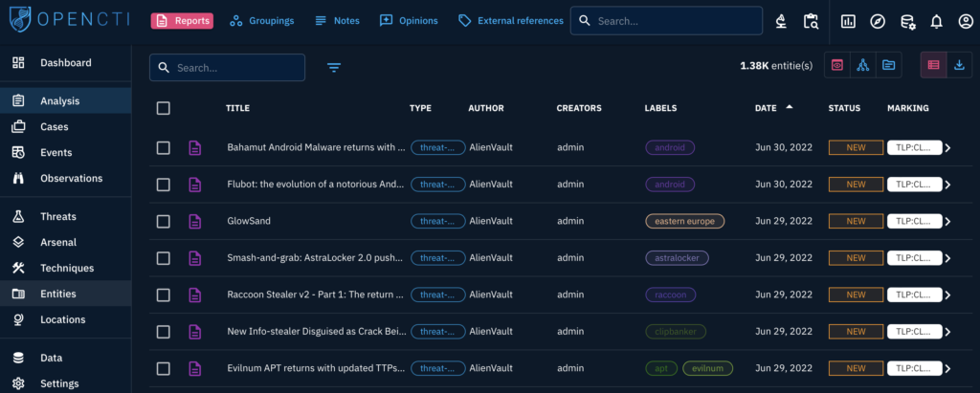This screenshot has height=393, width=980.
Task: Open the list filters icon
Action: (334, 68)
